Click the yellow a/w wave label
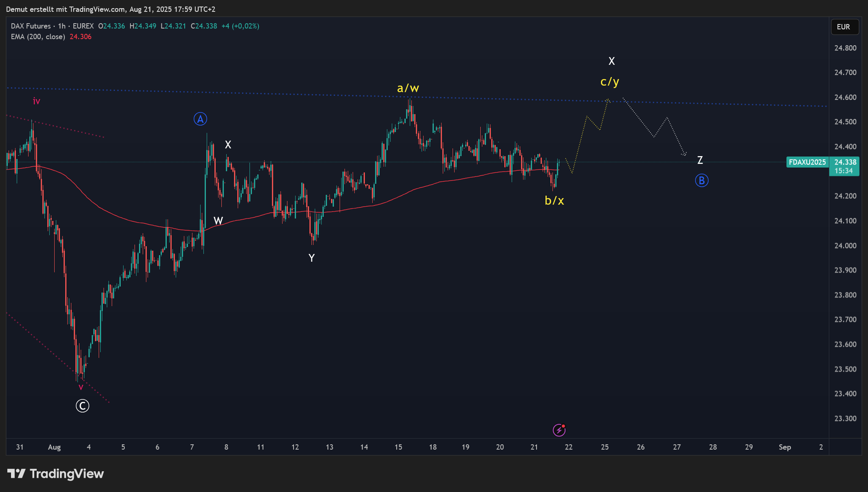Viewport: 868px width, 492px height. [408, 88]
